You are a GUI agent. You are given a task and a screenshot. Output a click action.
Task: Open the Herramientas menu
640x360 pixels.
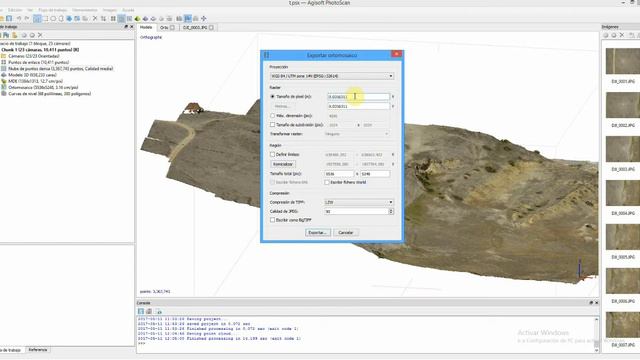coord(85,10)
